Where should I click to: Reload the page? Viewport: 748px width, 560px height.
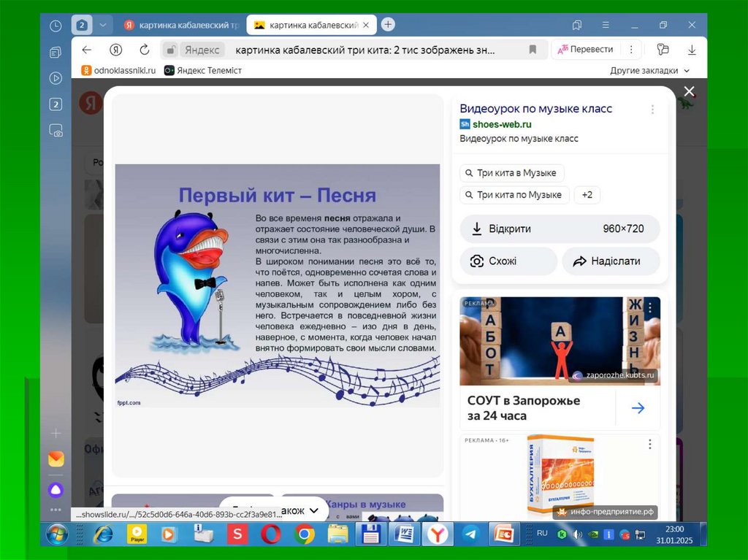[144, 50]
